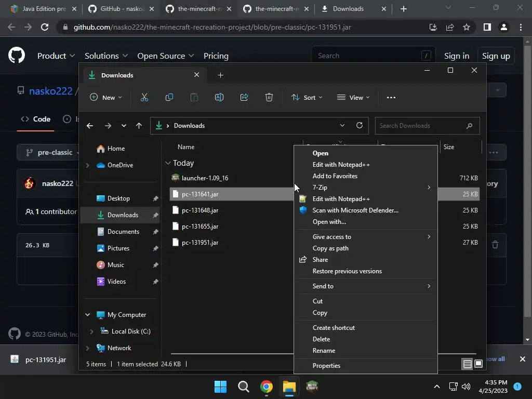This screenshot has width=532, height=399.
Task: Expand the Local Disk (C:) node
Action: click(91, 331)
